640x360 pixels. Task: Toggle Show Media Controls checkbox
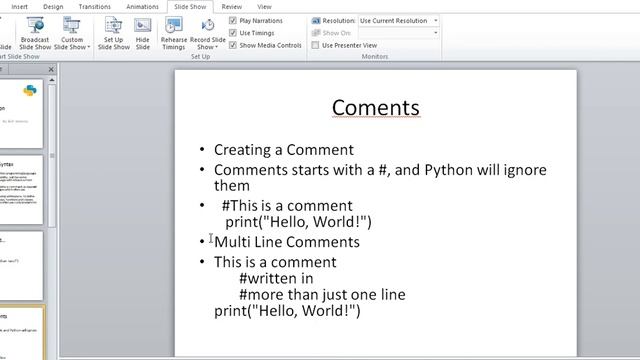pos(233,45)
